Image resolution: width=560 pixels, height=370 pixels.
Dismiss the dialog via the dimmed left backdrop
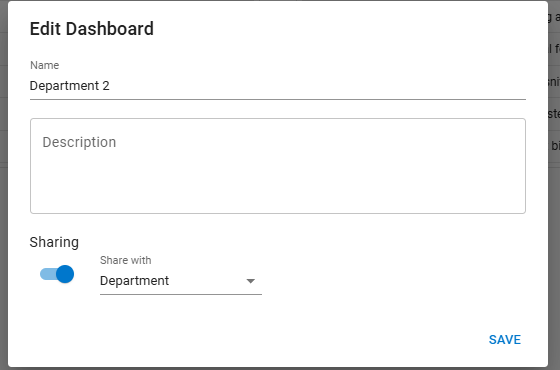[4, 185]
